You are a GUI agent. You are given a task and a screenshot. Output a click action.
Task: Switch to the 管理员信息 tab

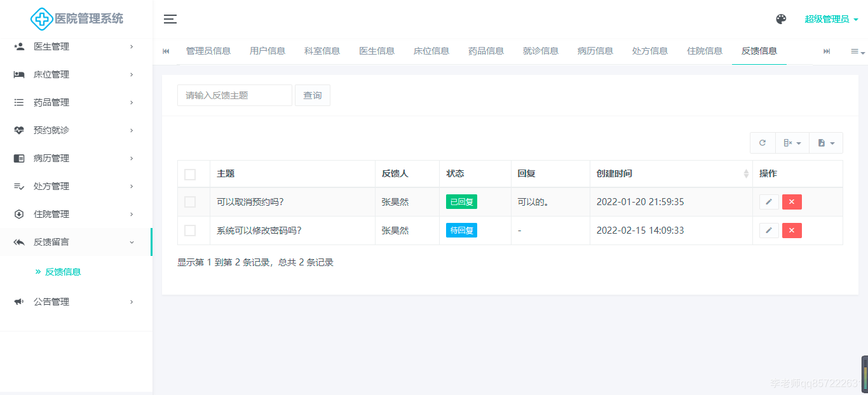(208, 51)
